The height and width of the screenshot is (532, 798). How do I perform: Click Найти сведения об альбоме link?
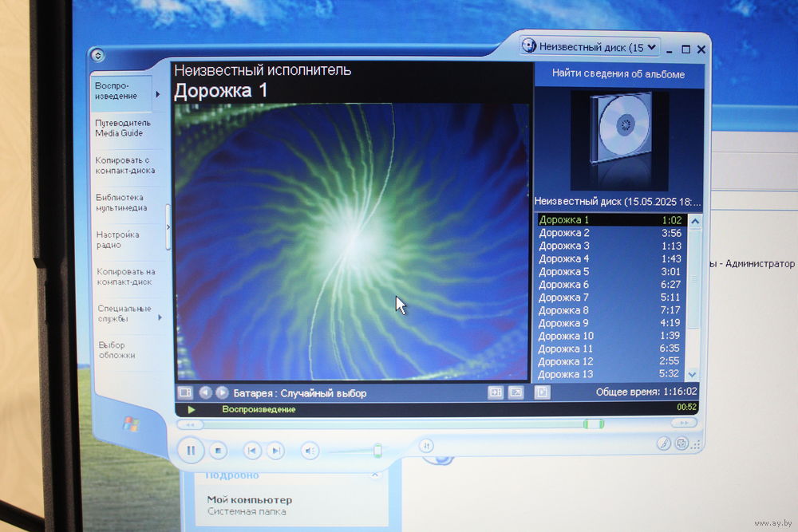pos(618,74)
